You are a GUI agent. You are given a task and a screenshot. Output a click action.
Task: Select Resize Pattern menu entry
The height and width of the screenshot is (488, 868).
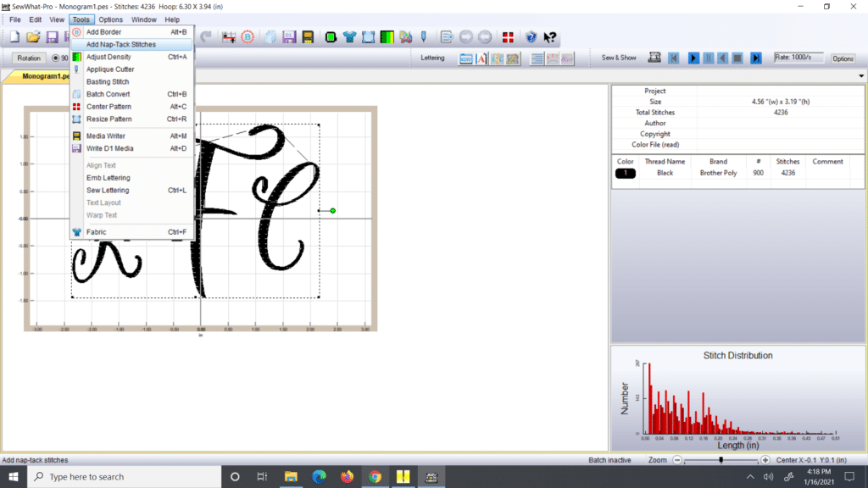[131, 119]
